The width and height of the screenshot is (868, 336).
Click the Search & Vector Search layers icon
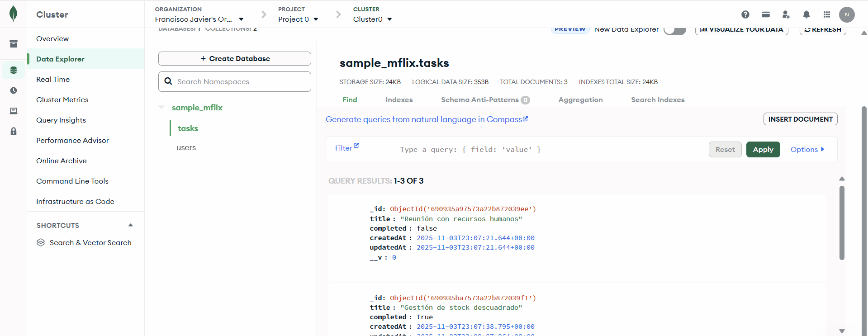coord(41,242)
